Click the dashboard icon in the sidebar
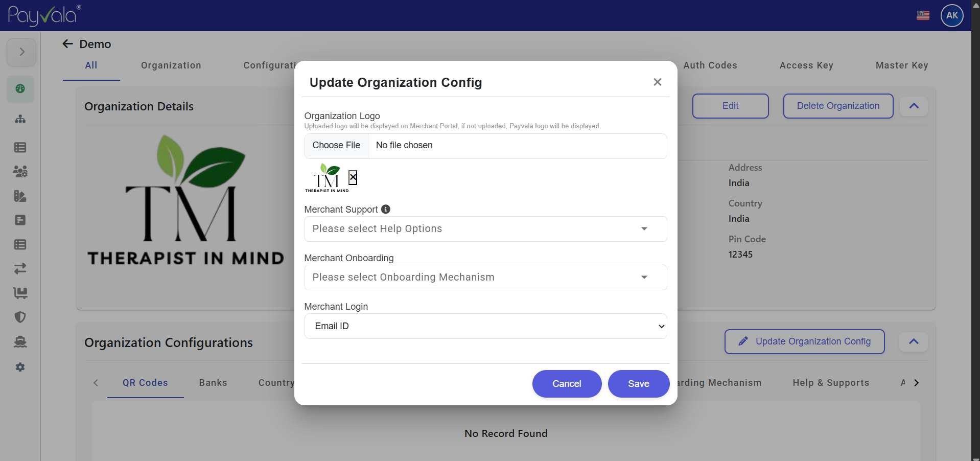This screenshot has width=980, height=461. click(20, 89)
